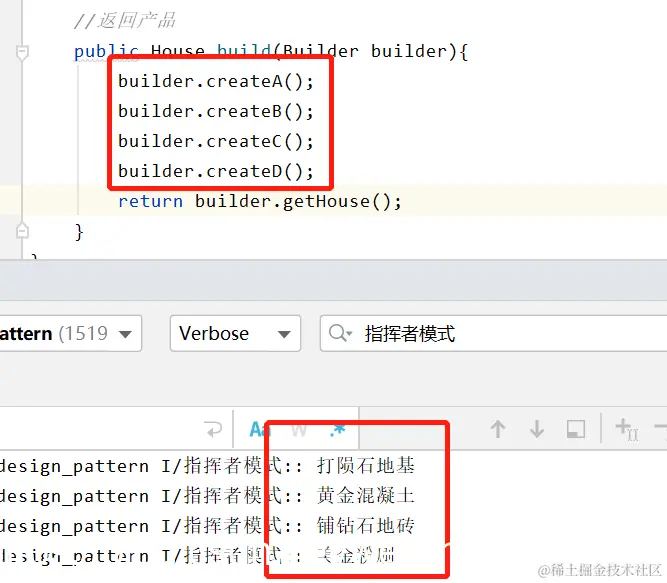Toggle the W whole words option
This screenshot has height=583, width=667.
(299, 430)
